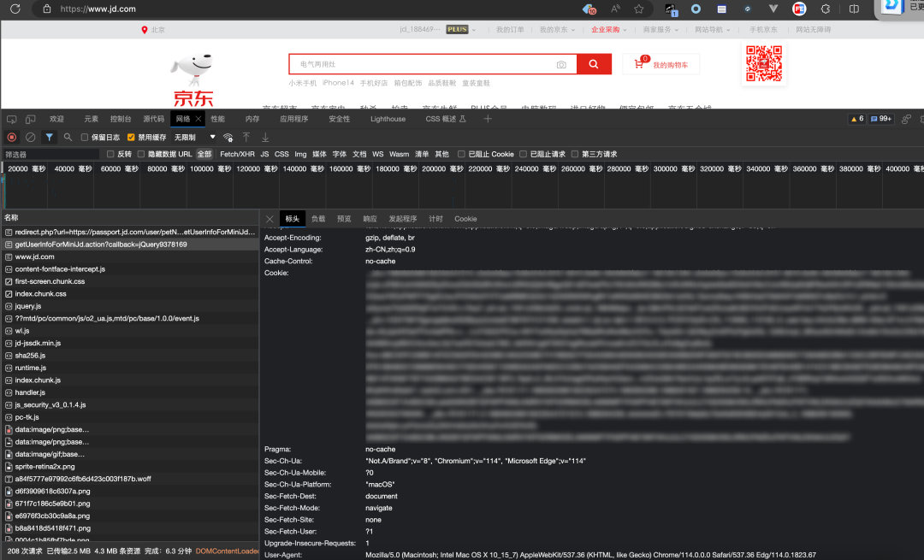Switch to the 控制台 DevTools tab

coord(121,119)
